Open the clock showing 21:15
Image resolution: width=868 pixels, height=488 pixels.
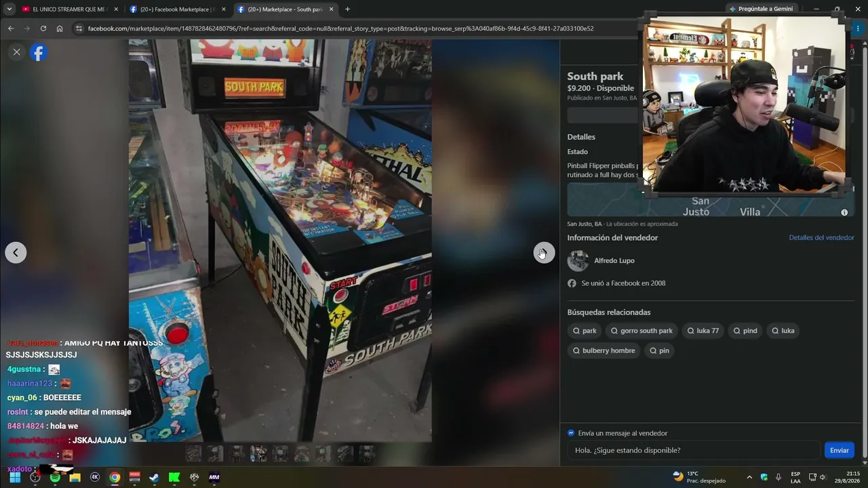pos(846,477)
